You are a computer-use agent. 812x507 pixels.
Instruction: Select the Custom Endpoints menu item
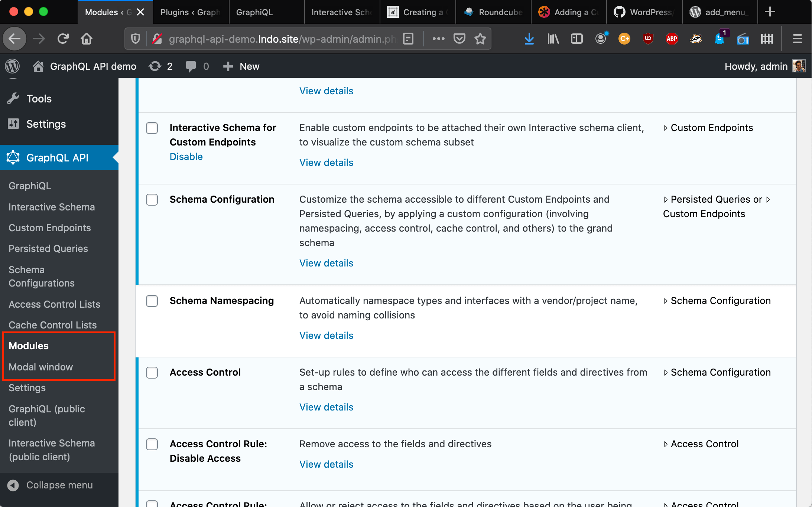[x=50, y=227]
